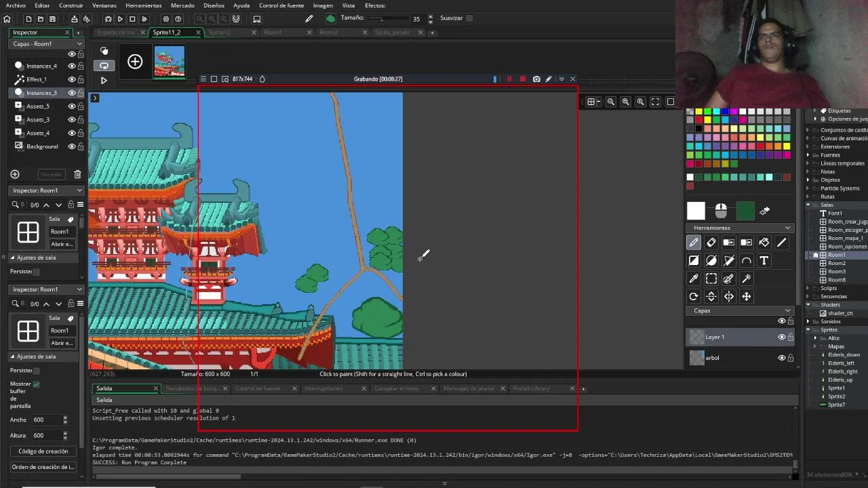Pick the white left-click colour swatch
This screenshot has width=868, height=488.
tap(696, 211)
